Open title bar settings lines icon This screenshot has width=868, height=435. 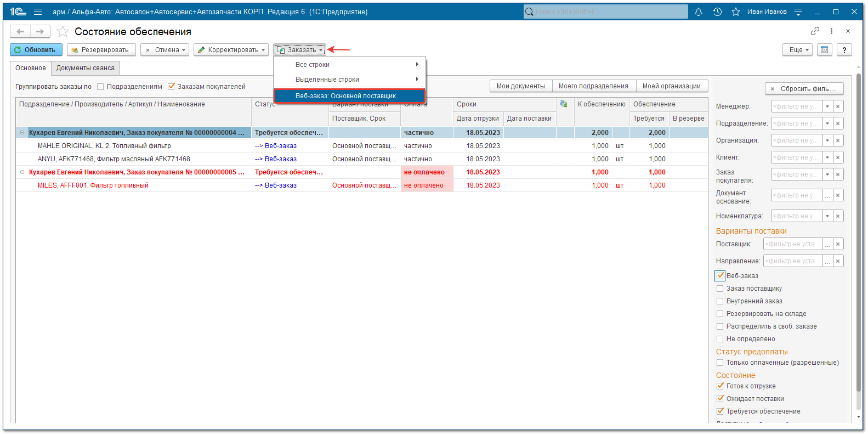click(798, 12)
